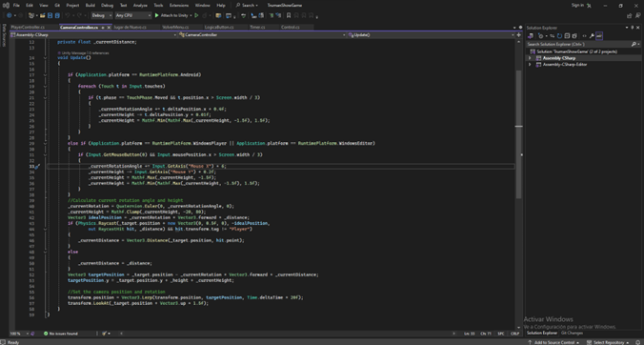Collapse the Update() method fold arrow
The image size is (644, 345).
click(x=45, y=58)
